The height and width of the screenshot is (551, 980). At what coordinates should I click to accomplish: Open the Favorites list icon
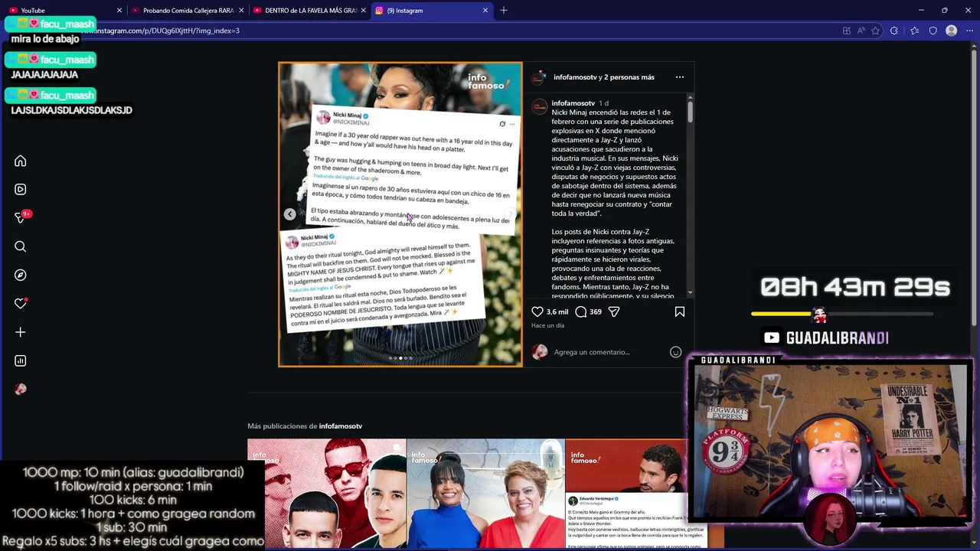click(914, 31)
